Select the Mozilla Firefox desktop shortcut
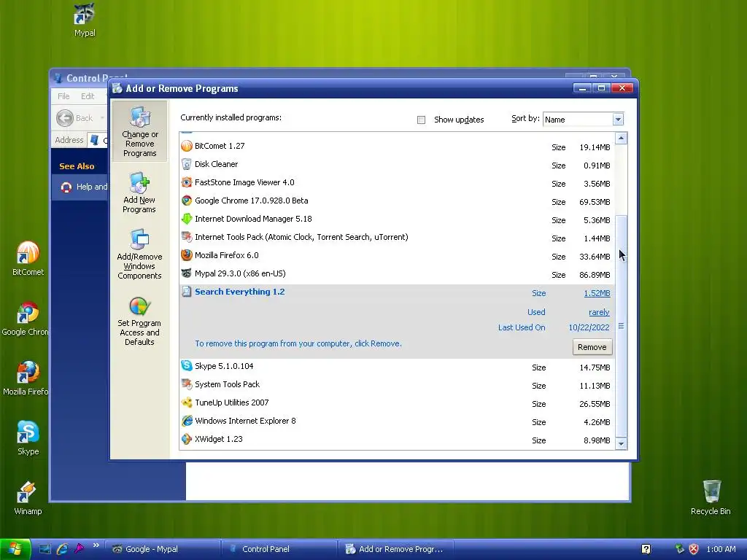 [x=26, y=378]
